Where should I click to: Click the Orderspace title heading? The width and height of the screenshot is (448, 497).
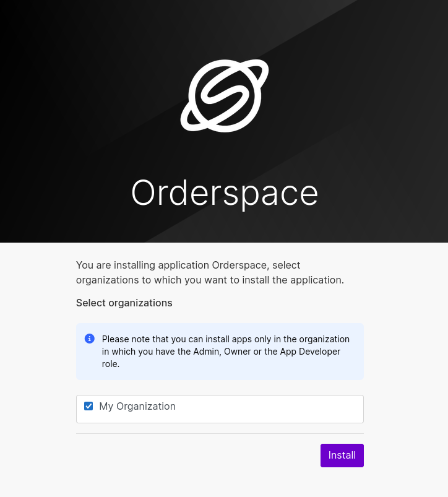tap(225, 192)
